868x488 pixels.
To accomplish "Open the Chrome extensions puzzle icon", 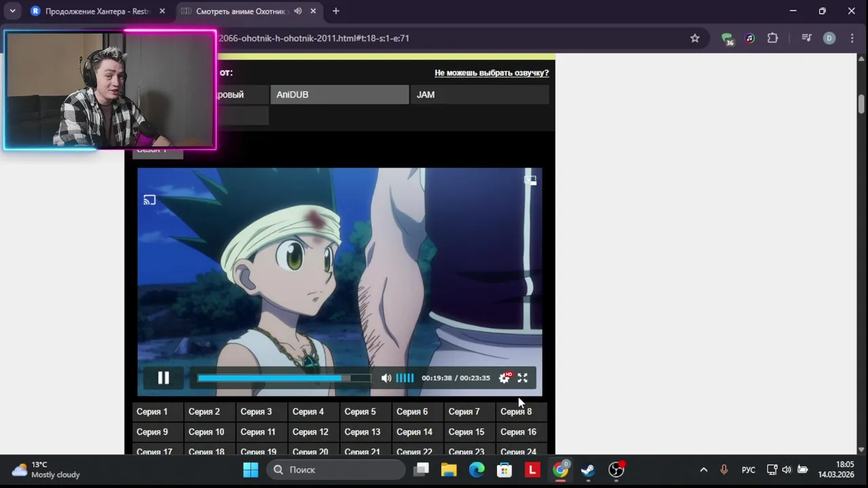I will coord(772,38).
